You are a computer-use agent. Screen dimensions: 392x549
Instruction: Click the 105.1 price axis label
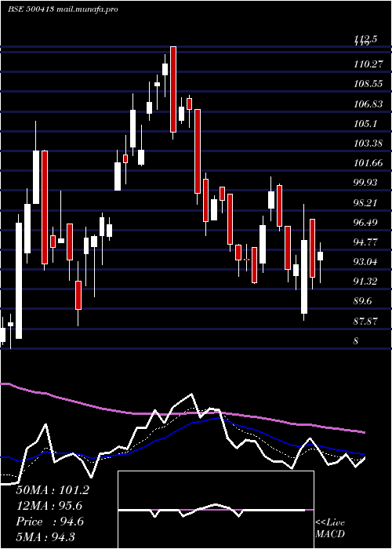point(365,124)
